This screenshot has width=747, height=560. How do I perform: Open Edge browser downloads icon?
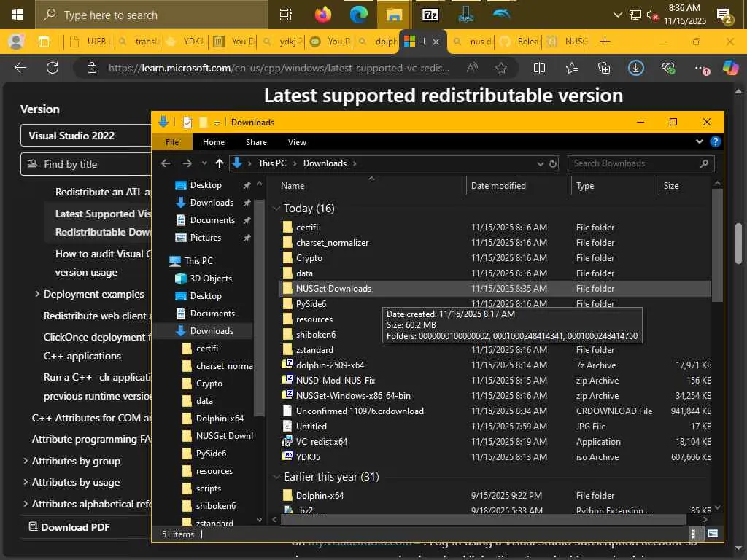click(636, 68)
